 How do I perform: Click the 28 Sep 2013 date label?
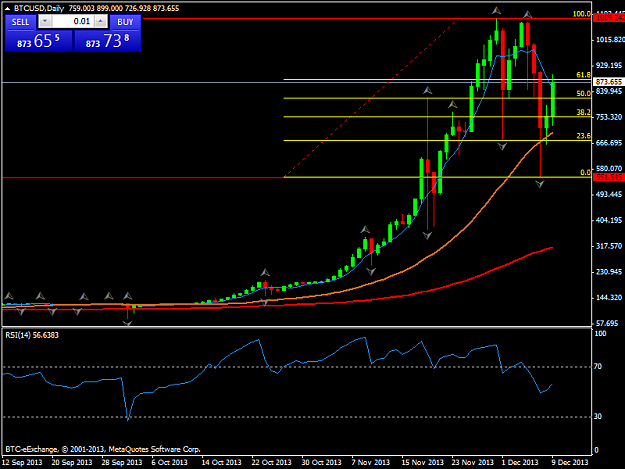122,462
